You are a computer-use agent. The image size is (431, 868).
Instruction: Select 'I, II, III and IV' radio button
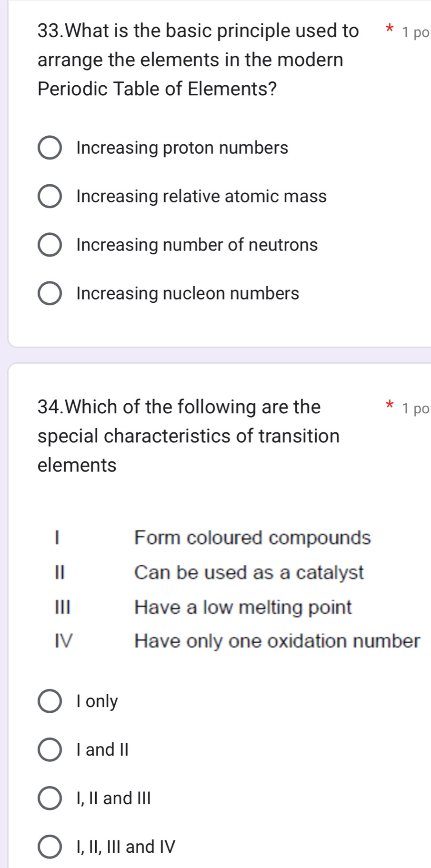click(50, 847)
